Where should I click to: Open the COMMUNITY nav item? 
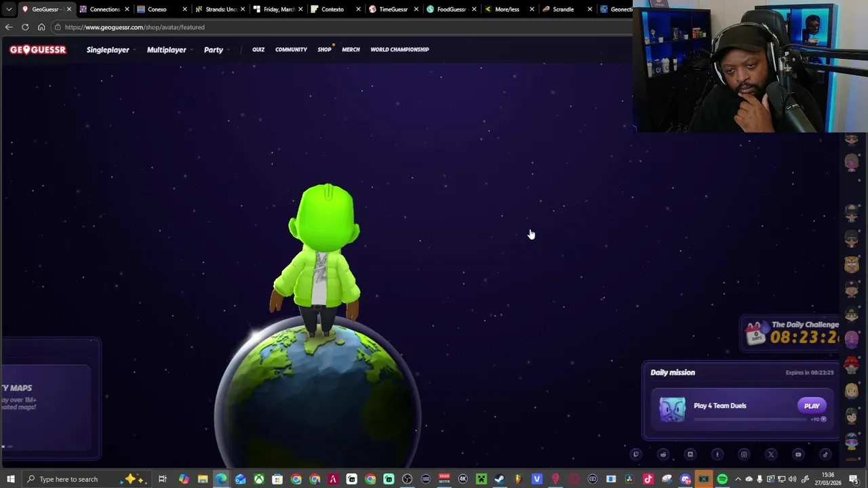pyautogui.click(x=291, y=49)
